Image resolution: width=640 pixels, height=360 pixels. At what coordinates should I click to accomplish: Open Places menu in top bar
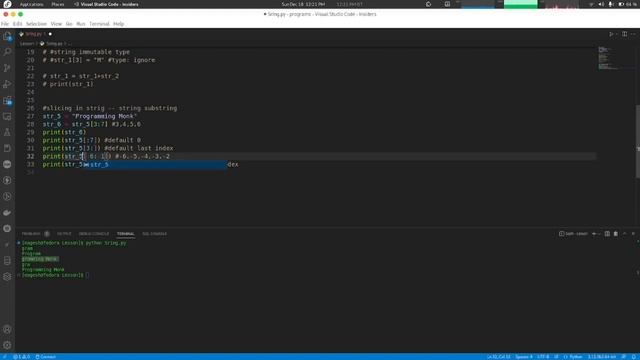click(58, 4)
